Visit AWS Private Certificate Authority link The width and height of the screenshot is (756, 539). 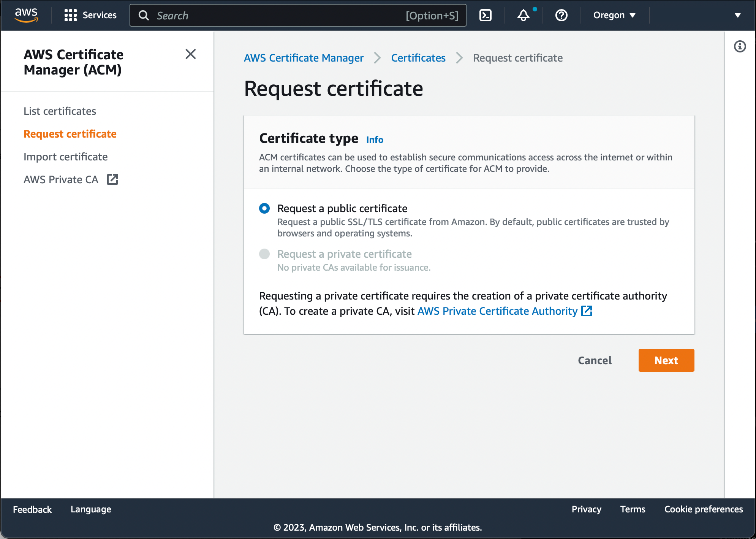click(x=497, y=311)
